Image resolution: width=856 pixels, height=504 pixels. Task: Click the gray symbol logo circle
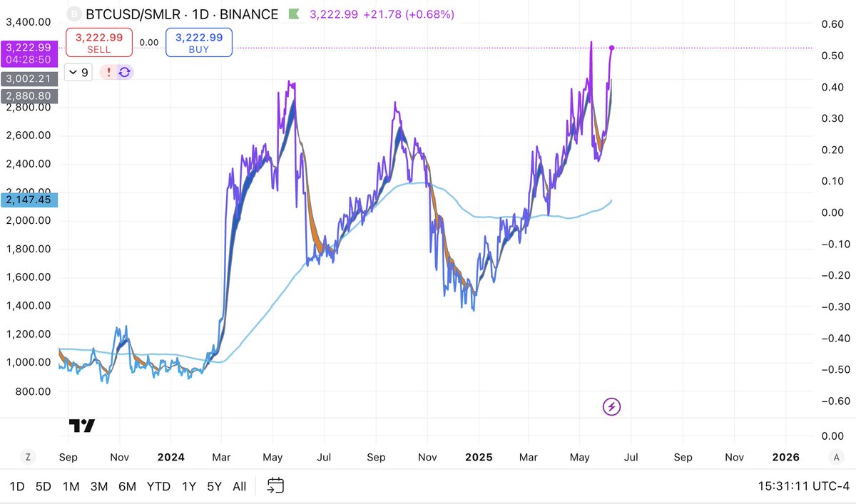click(x=73, y=14)
